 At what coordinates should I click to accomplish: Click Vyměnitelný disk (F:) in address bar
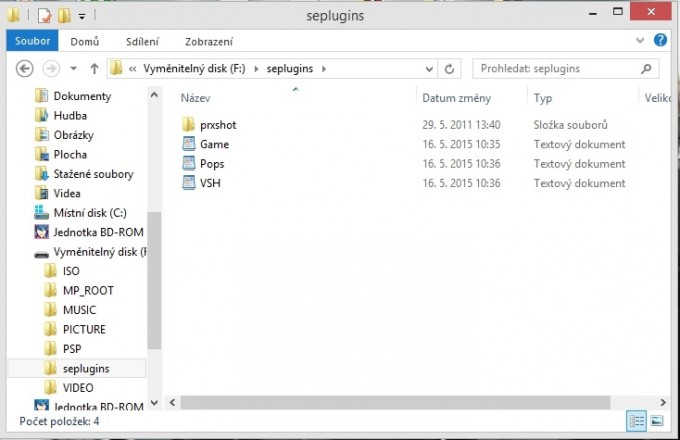[x=194, y=68]
